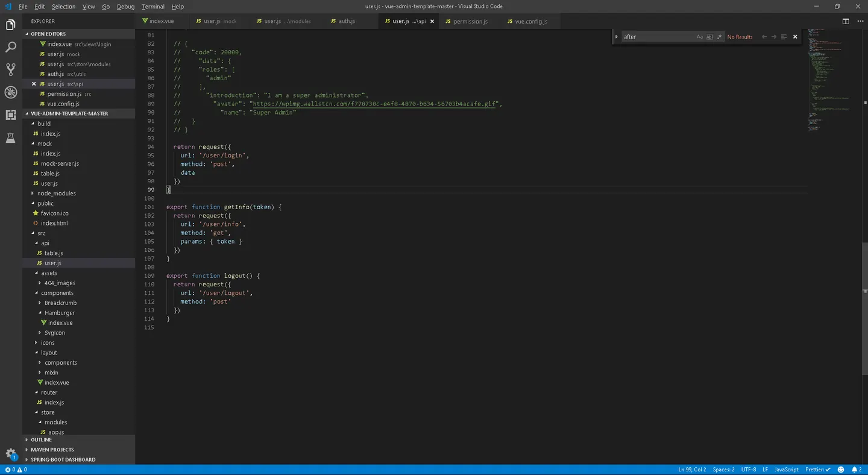Image resolution: width=868 pixels, height=475 pixels.
Task: Switch to the permission.js tab
Action: point(466,21)
